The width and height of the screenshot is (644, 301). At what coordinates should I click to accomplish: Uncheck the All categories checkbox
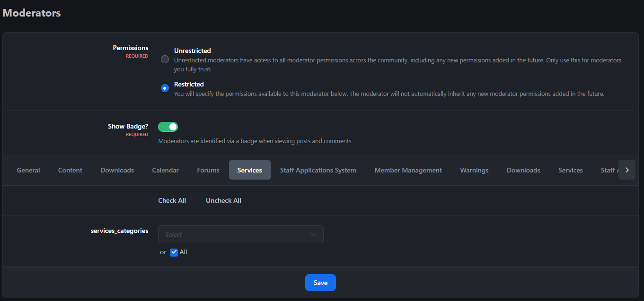click(x=174, y=252)
